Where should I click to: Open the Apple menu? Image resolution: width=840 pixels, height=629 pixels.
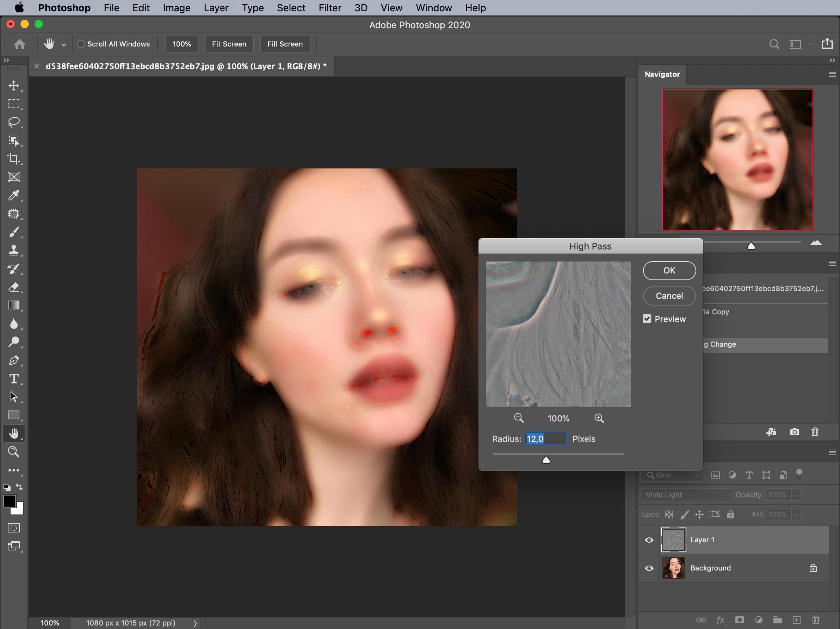coord(19,8)
